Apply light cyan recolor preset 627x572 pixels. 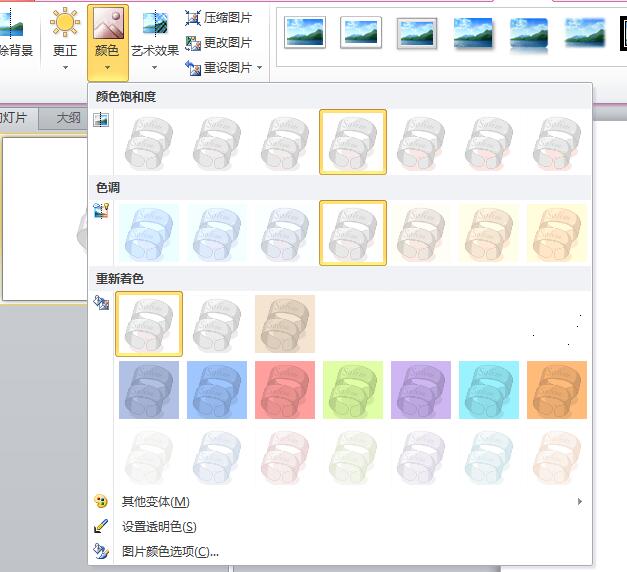click(x=489, y=457)
